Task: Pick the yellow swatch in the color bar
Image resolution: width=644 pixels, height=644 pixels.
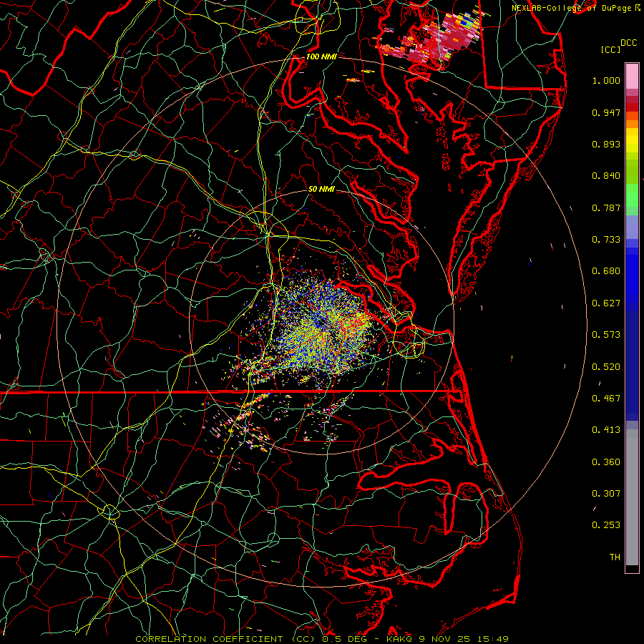Action: pyautogui.click(x=632, y=140)
